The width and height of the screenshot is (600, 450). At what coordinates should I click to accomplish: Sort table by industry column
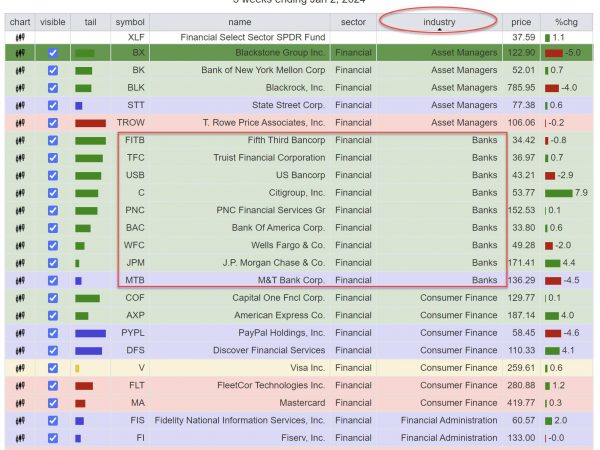click(x=439, y=22)
